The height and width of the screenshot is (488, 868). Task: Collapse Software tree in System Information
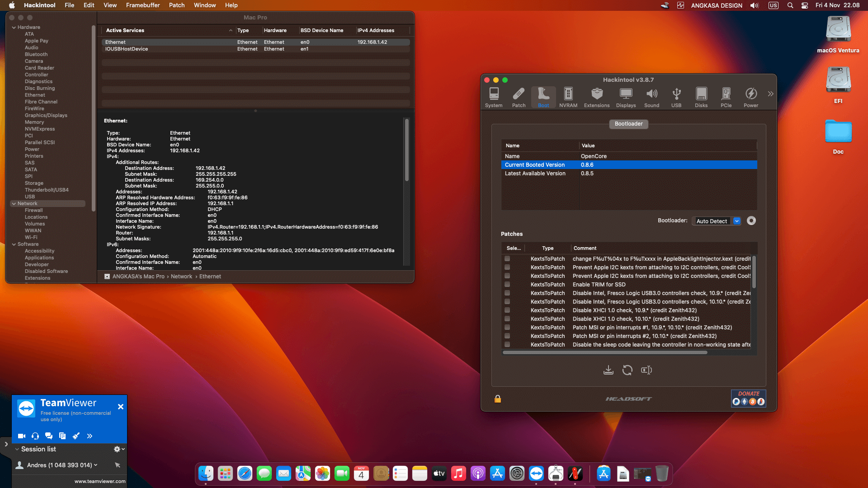(x=14, y=244)
